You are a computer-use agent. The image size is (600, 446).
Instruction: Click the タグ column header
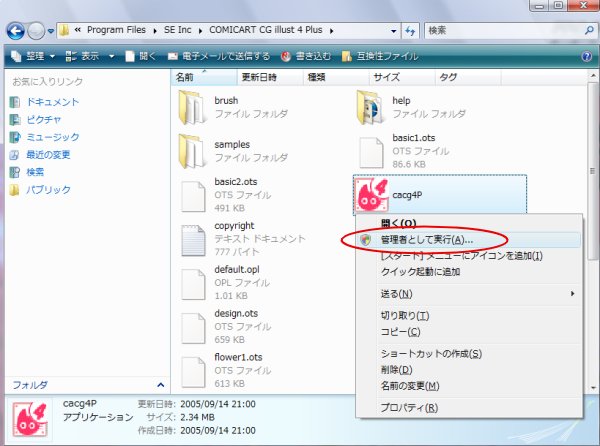(x=468, y=77)
